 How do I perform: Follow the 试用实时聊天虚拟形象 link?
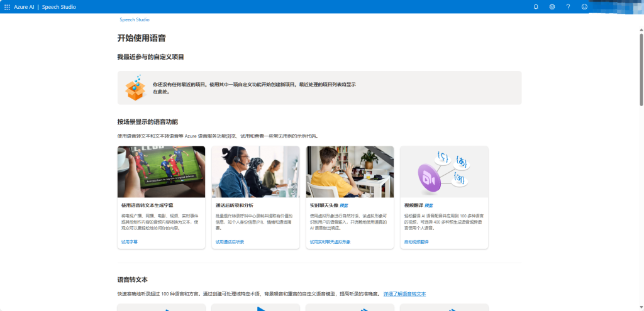330,242
